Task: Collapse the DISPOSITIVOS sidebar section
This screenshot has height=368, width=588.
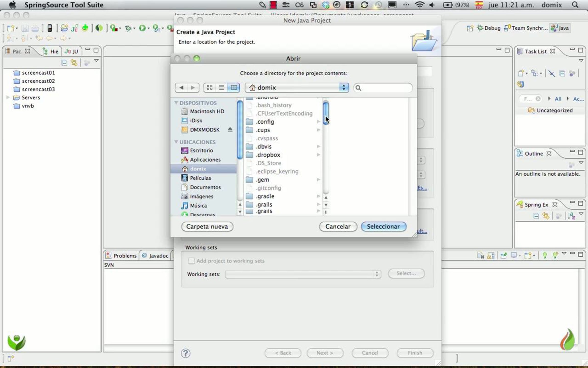Action: [x=176, y=103]
